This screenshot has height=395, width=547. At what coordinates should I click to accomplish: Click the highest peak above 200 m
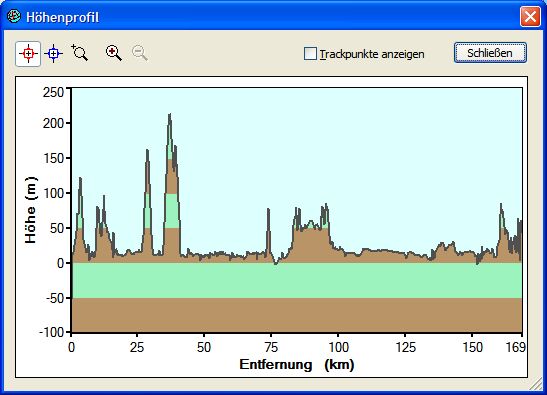(x=170, y=114)
